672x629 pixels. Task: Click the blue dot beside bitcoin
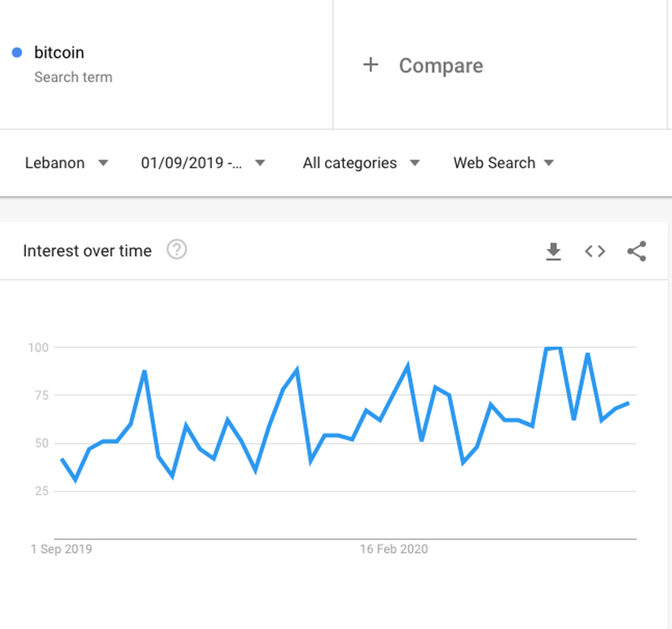(17, 53)
